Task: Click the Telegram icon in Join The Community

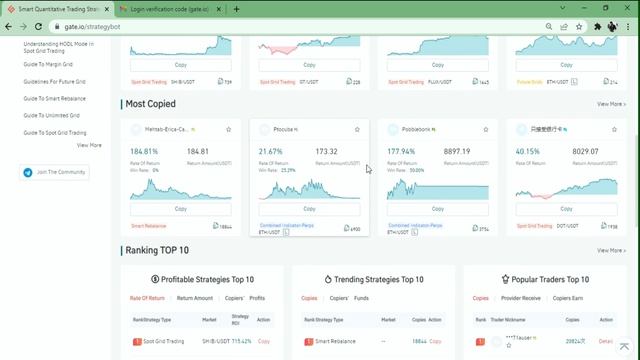Action: click(28, 172)
